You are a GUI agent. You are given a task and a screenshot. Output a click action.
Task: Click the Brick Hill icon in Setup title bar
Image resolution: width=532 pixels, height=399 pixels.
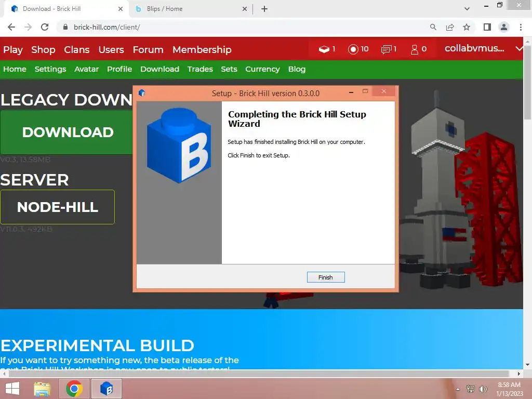[142, 92]
